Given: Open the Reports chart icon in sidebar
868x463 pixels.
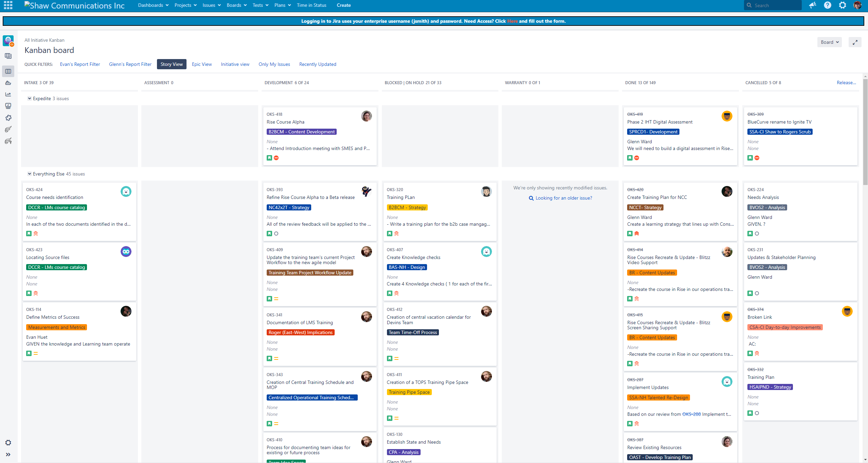Looking at the screenshot, I should 8,94.
